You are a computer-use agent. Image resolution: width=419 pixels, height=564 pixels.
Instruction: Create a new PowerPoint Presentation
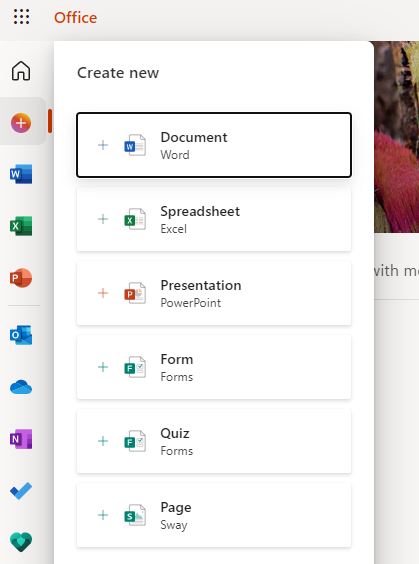pos(214,293)
